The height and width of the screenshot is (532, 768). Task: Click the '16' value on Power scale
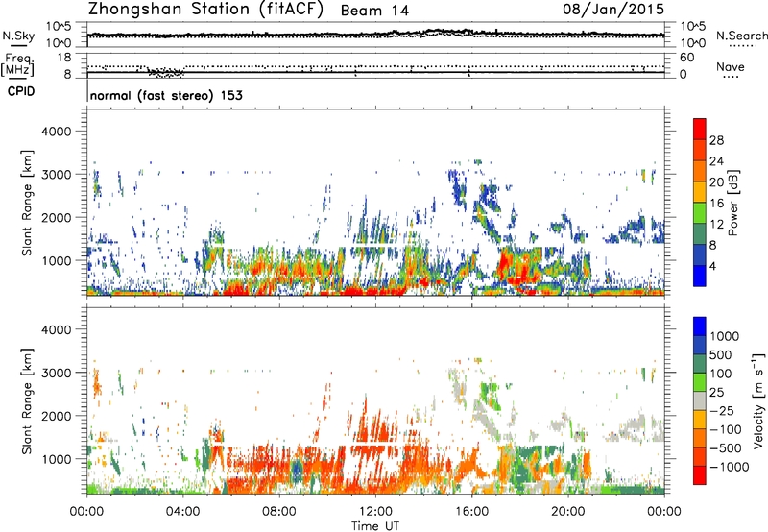[x=716, y=204]
